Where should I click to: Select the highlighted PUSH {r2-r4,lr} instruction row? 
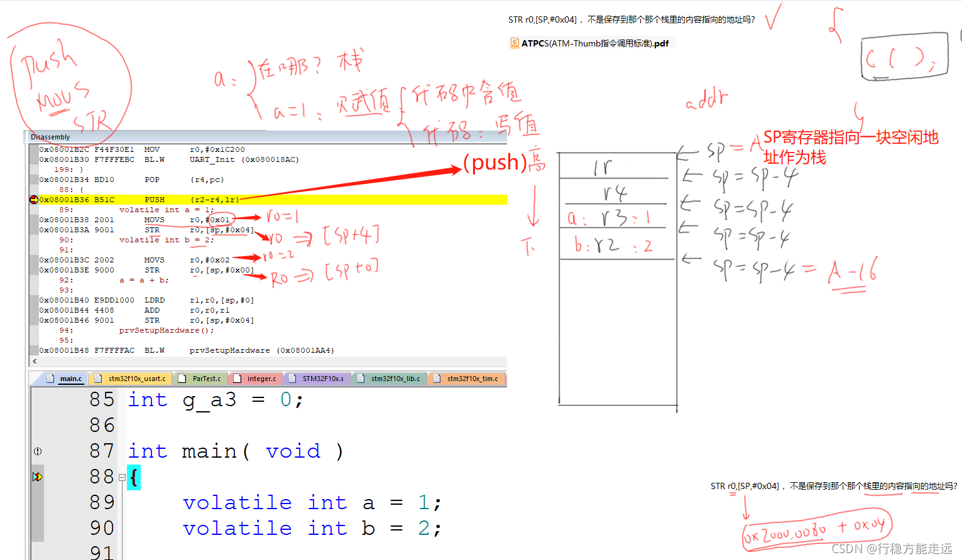click(x=273, y=200)
